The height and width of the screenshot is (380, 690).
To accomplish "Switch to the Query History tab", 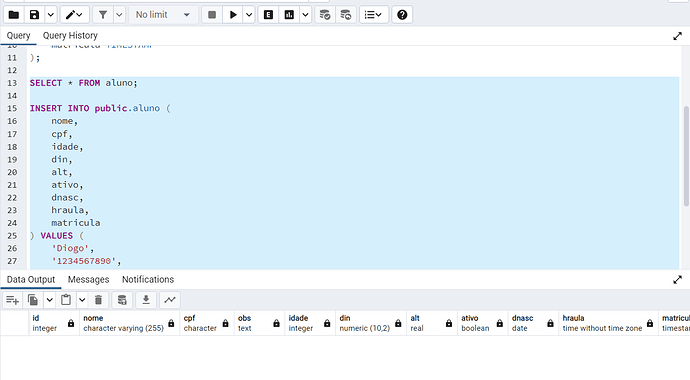I will 70,36.
